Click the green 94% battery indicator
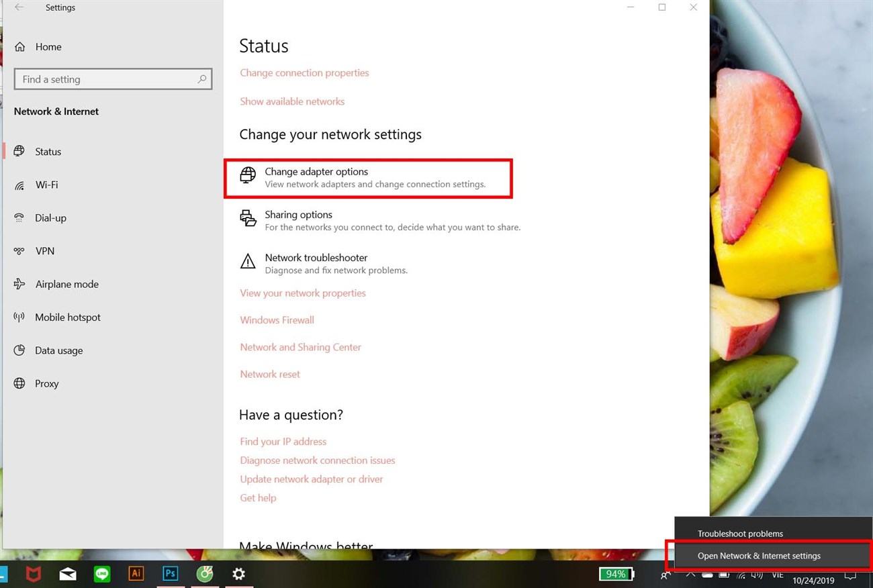The height and width of the screenshot is (588, 873). click(x=616, y=574)
